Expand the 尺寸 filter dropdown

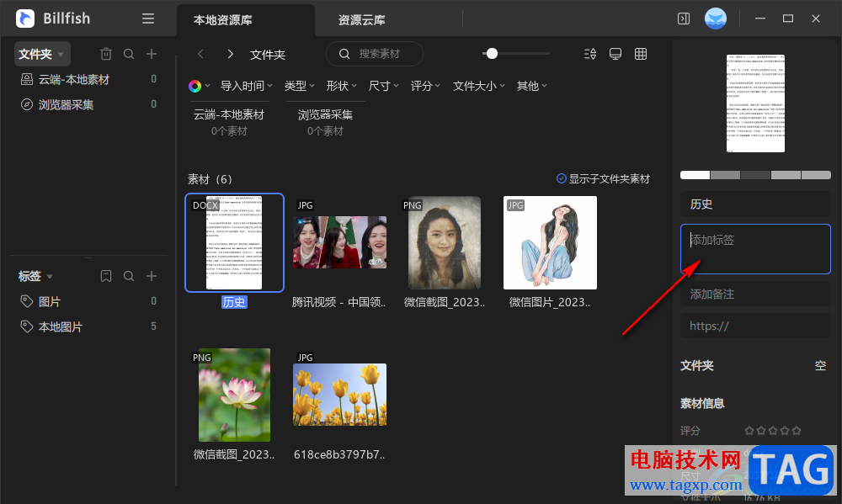coord(383,86)
